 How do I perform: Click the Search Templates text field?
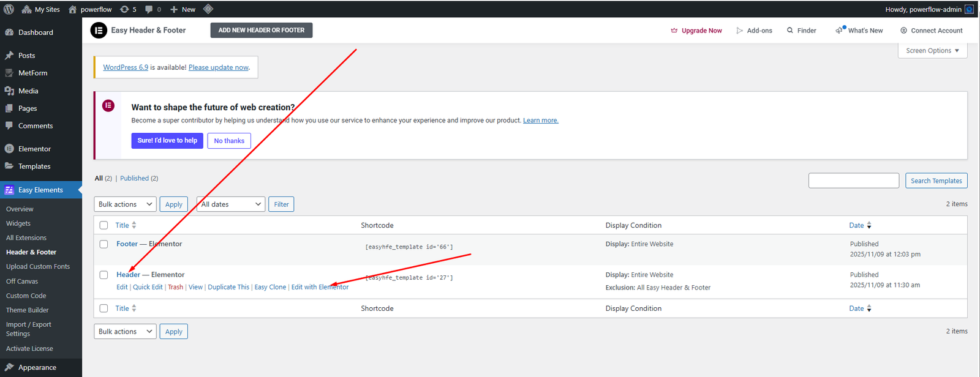click(853, 181)
